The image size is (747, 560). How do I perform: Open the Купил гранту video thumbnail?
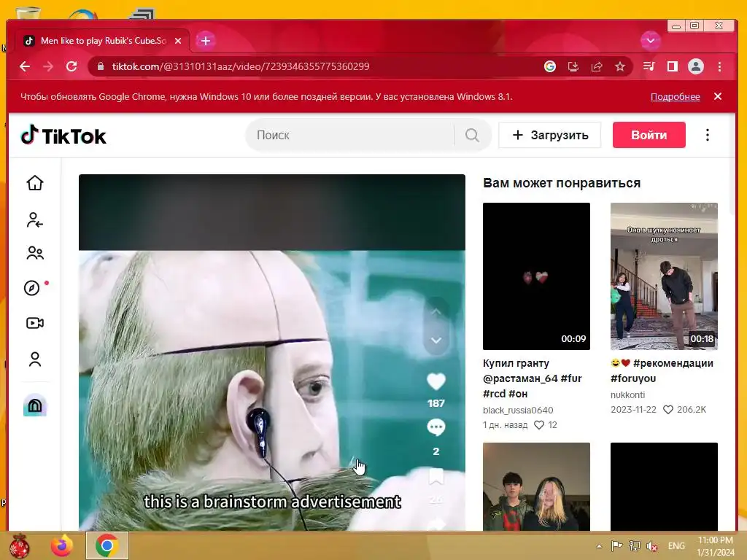coord(536,276)
